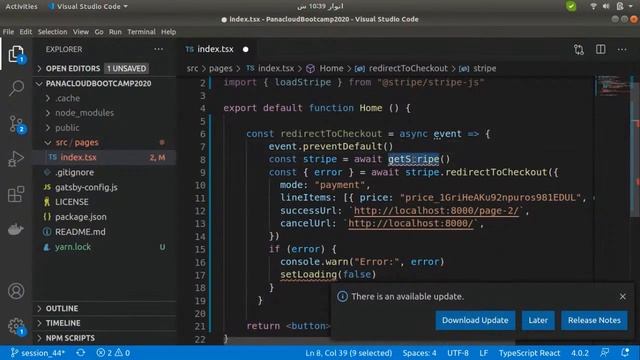Click UTF-8 encoding status entry

tap(458, 353)
